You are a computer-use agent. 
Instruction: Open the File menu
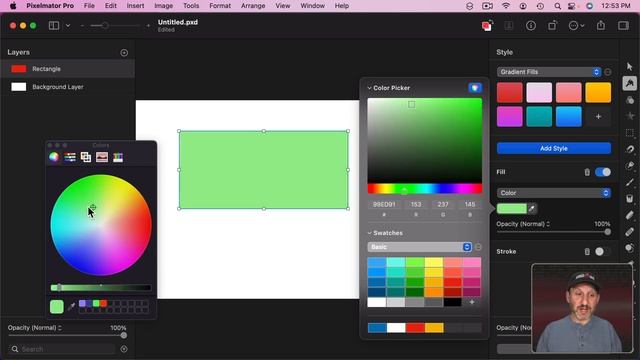point(89,6)
